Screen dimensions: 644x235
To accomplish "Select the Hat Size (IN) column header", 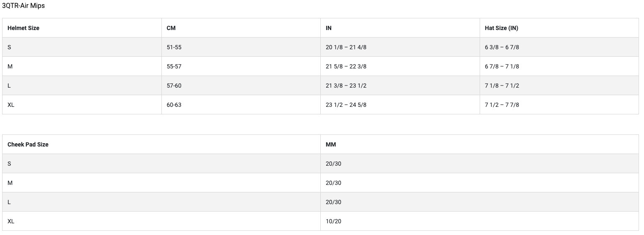I will click(501, 28).
